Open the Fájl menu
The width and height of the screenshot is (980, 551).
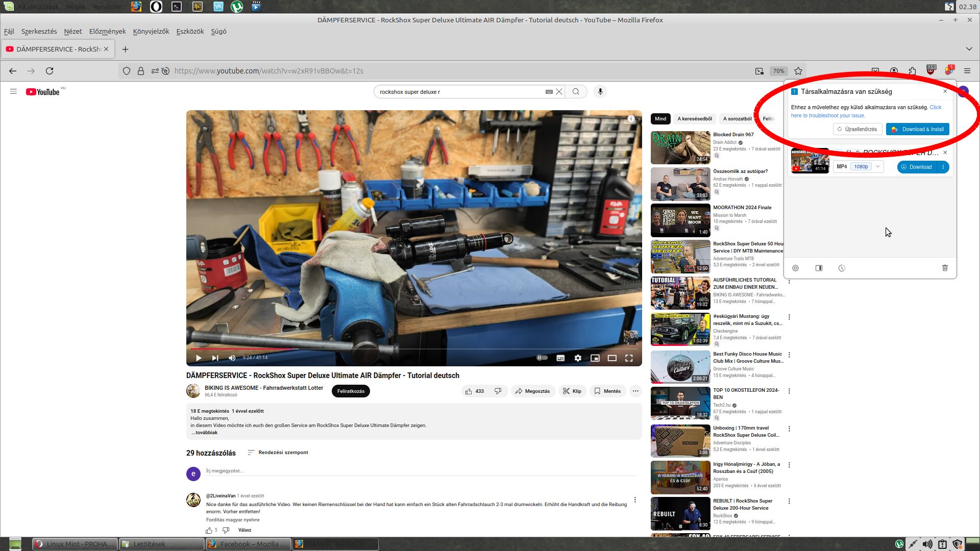[x=9, y=31]
